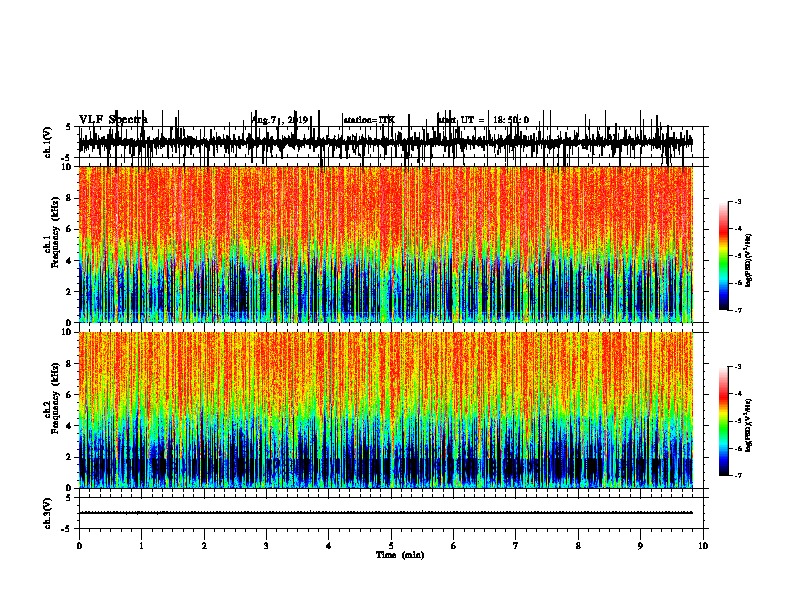The height and width of the screenshot is (612, 792).
Task: Click the time axis tick label "10"
Action: coord(703,546)
